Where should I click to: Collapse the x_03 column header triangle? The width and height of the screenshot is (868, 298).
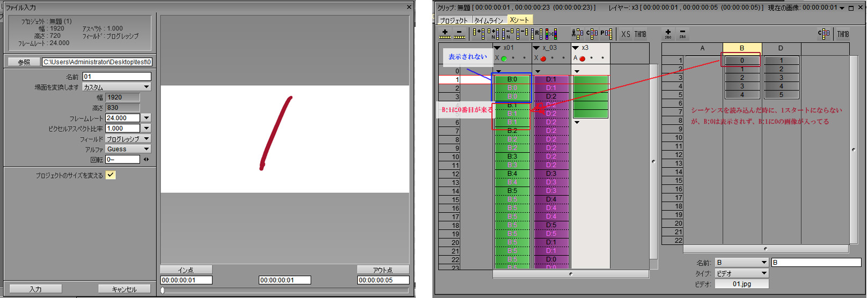pos(536,48)
